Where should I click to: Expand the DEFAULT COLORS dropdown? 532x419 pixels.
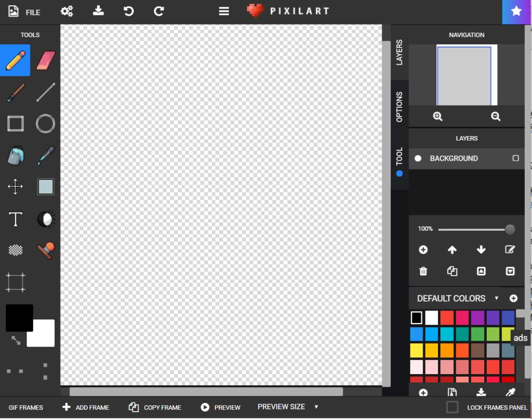tap(458, 298)
